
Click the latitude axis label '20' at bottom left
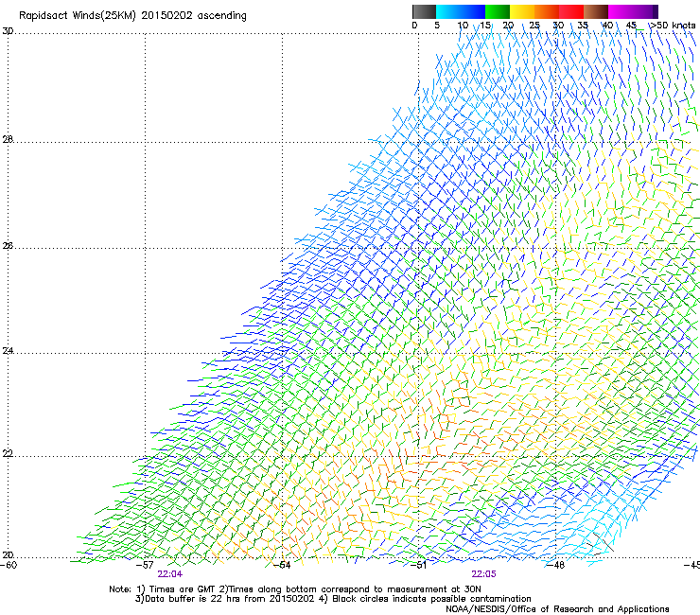tap(8, 555)
